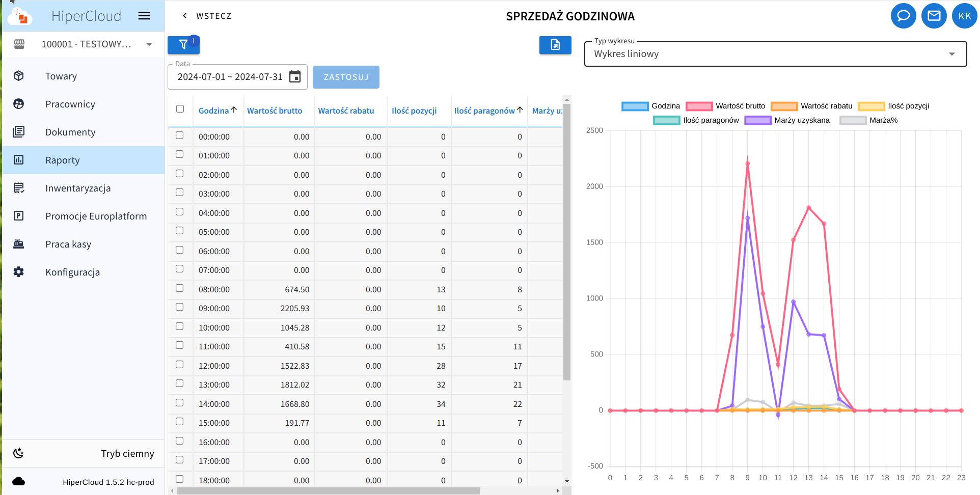This screenshot has height=495, width=980.
Task: Open Pracownicy menu item
Action: tap(83, 104)
